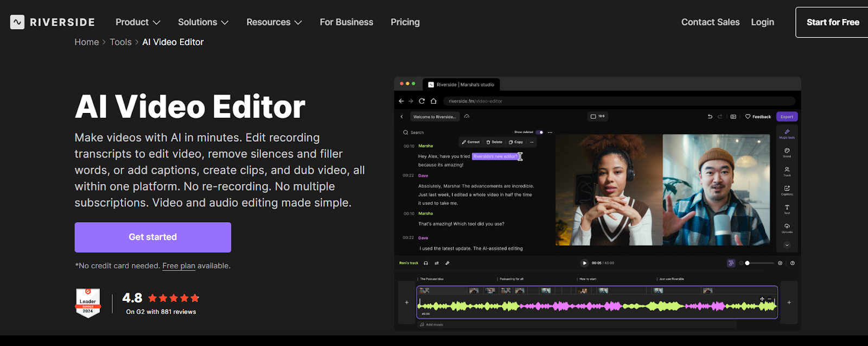The image size is (868, 346).
Task: Click the Login link
Action: tap(762, 22)
